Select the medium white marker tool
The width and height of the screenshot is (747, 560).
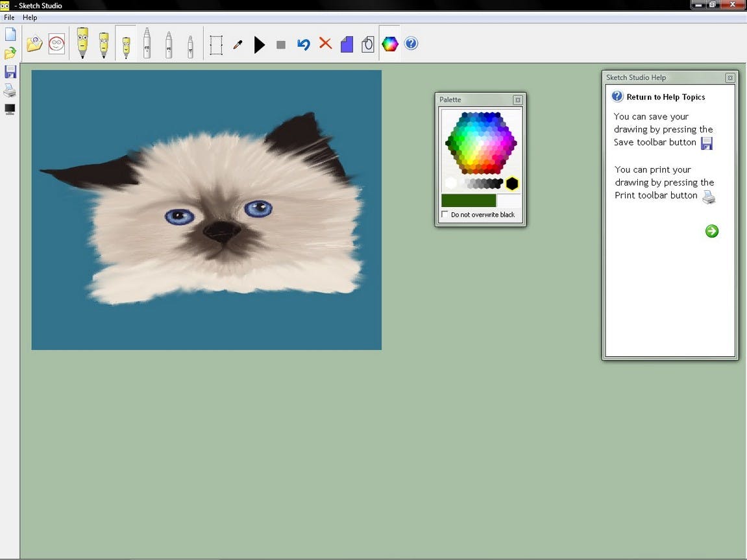pyautogui.click(x=169, y=45)
